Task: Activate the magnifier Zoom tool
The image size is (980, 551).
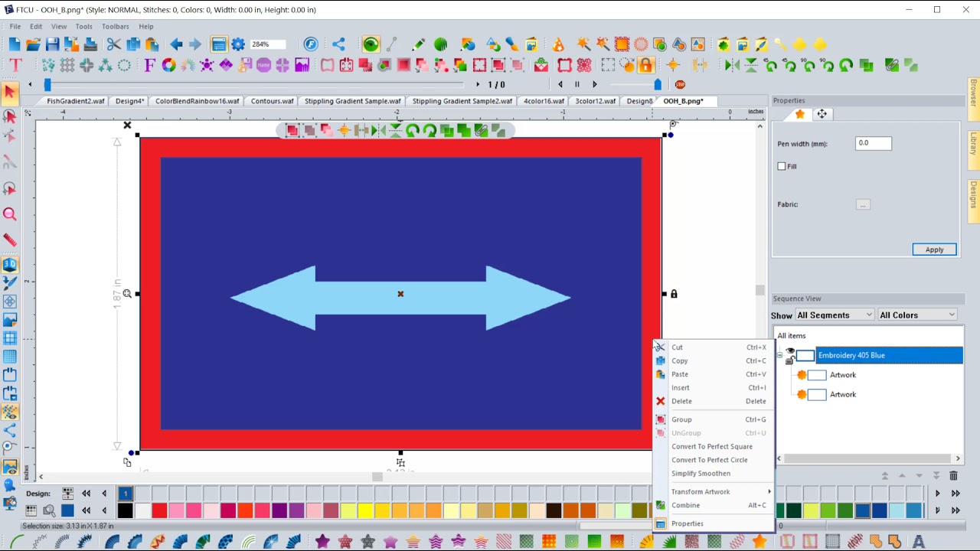Action: point(10,215)
